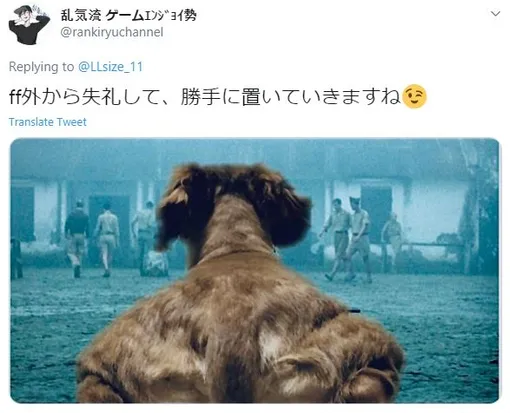
Task: Open the rankiryuchannel profile avatar
Action: [x=29, y=25]
